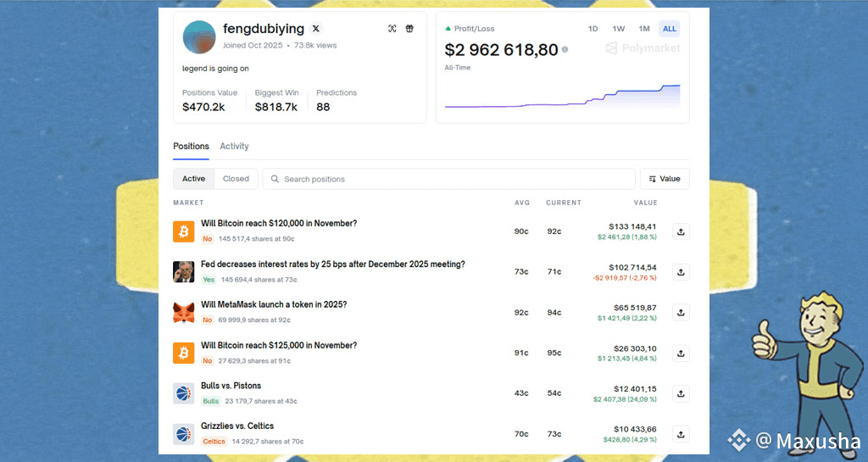Image resolution: width=868 pixels, height=462 pixels.
Task: Select the 1D profit/loss range
Action: [593, 29]
